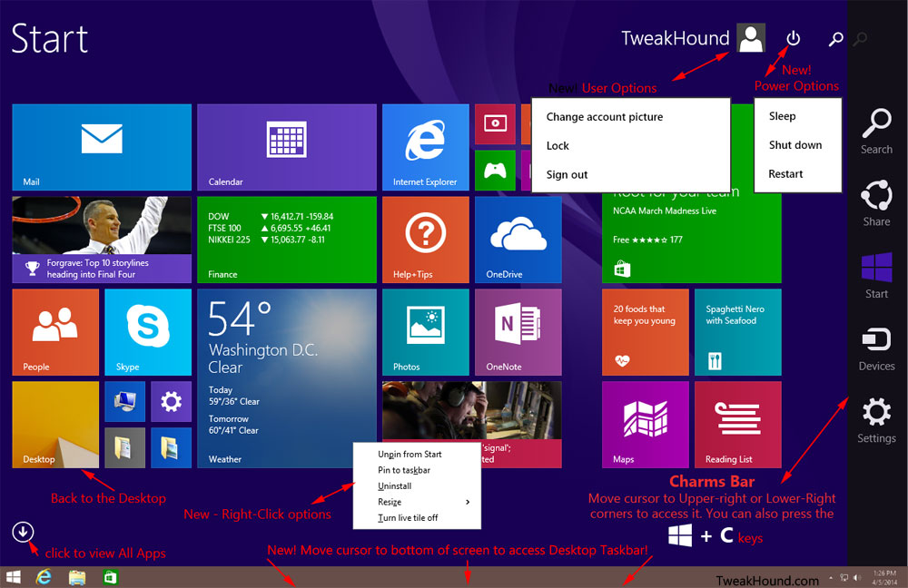The image size is (908, 588).
Task: Click the power options button
Action: pyautogui.click(x=794, y=38)
